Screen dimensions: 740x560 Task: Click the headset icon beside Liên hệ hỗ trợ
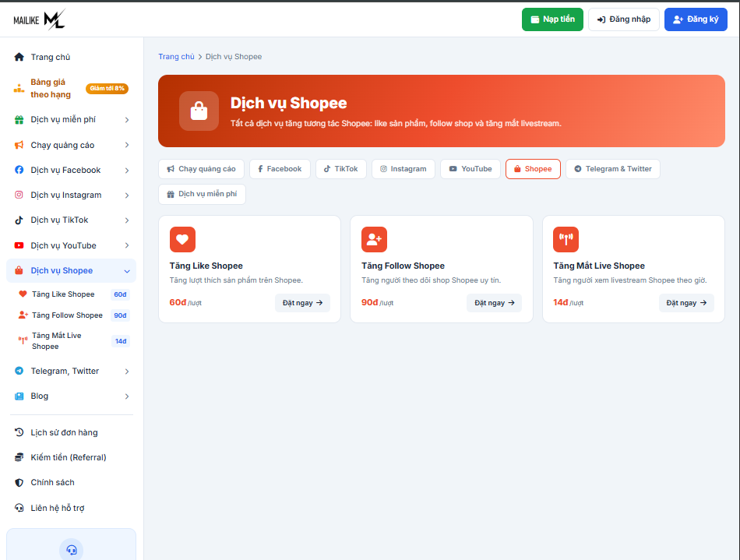click(19, 508)
